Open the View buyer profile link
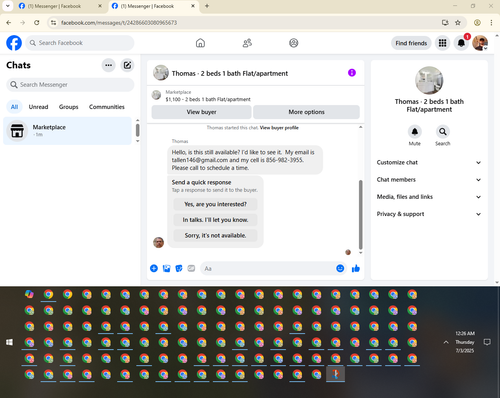 tap(279, 128)
